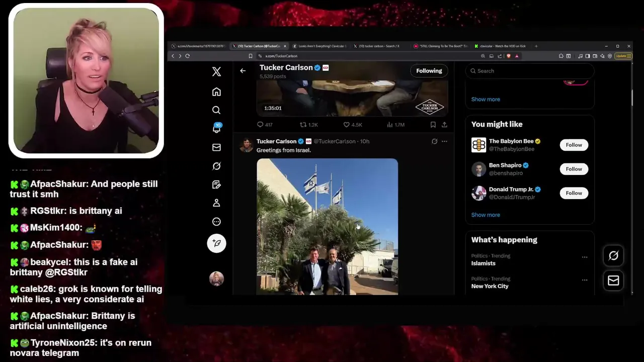Repost the video post showing 1.2K
644x362 pixels.
tap(308, 125)
